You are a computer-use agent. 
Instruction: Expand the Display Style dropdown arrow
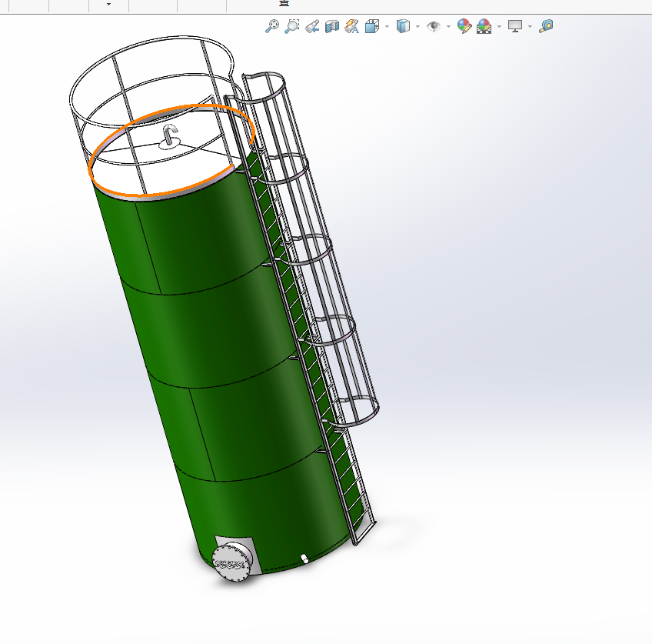[417, 26]
